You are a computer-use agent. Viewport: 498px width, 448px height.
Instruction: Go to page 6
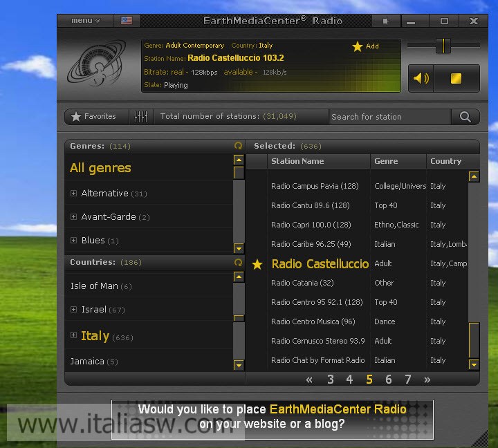[x=389, y=380]
